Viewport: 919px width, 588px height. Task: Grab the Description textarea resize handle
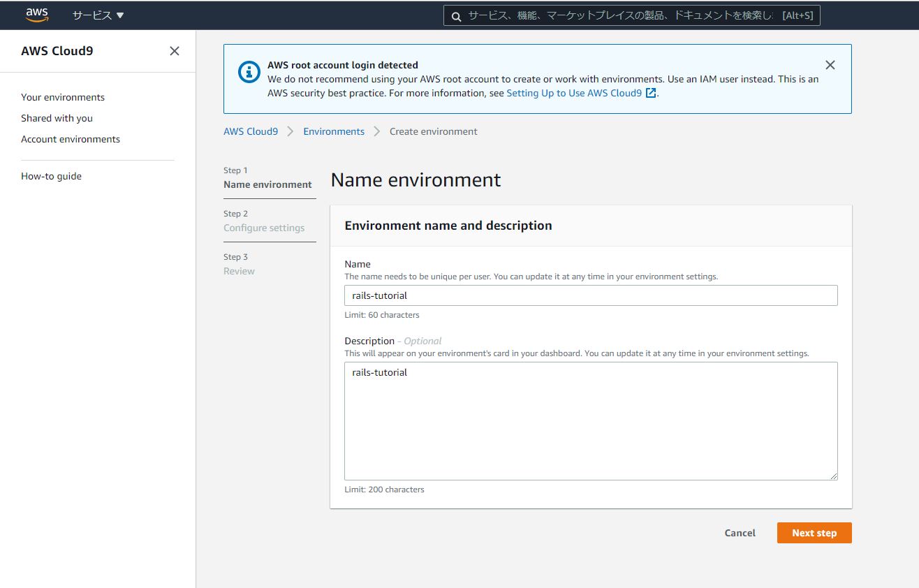click(x=834, y=476)
